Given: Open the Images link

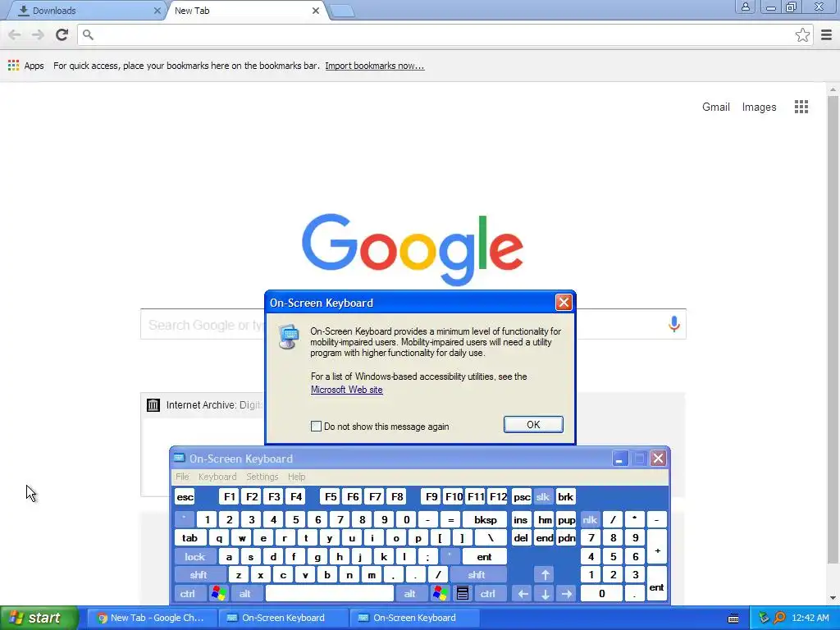Looking at the screenshot, I should (x=759, y=107).
